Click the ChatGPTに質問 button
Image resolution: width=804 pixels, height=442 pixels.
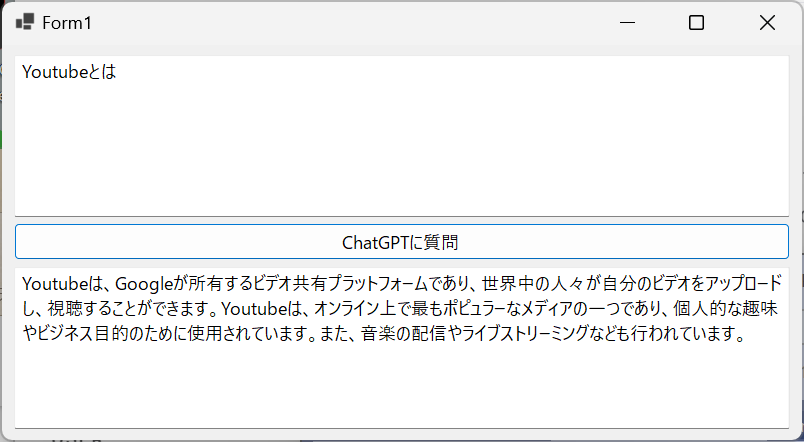tap(401, 242)
